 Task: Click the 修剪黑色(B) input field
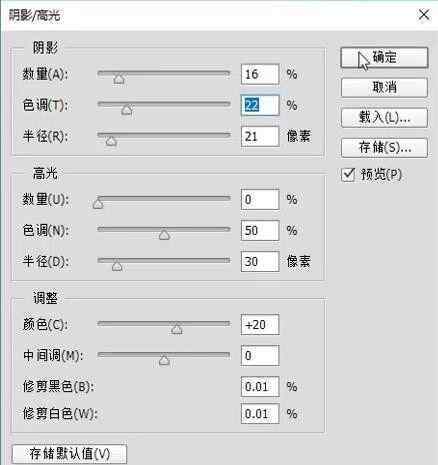tap(260, 387)
